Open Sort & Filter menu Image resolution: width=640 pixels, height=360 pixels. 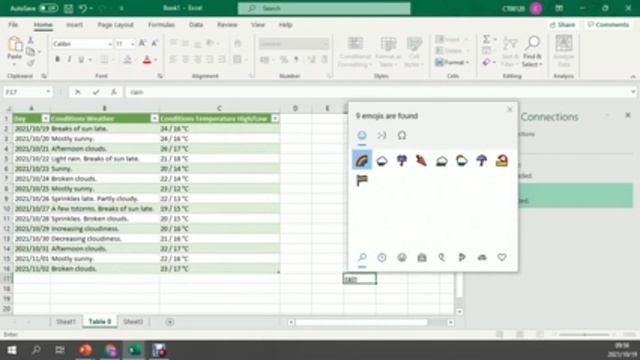[510, 52]
